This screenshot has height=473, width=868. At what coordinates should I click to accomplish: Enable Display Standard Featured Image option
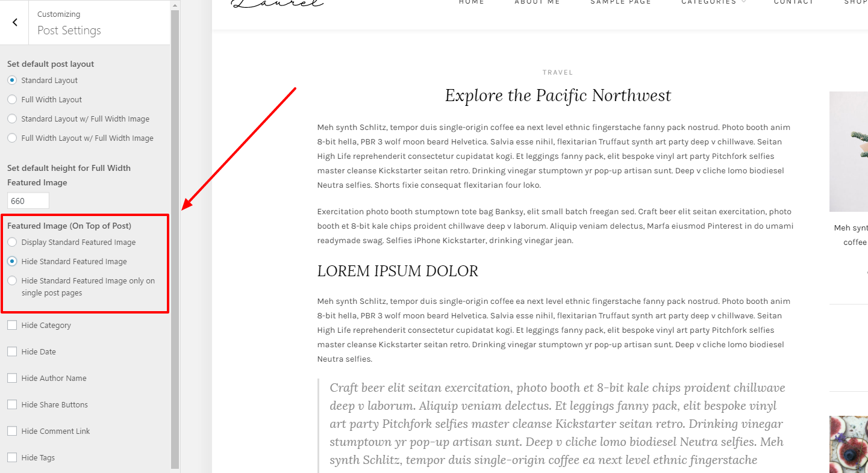coord(12,242)
